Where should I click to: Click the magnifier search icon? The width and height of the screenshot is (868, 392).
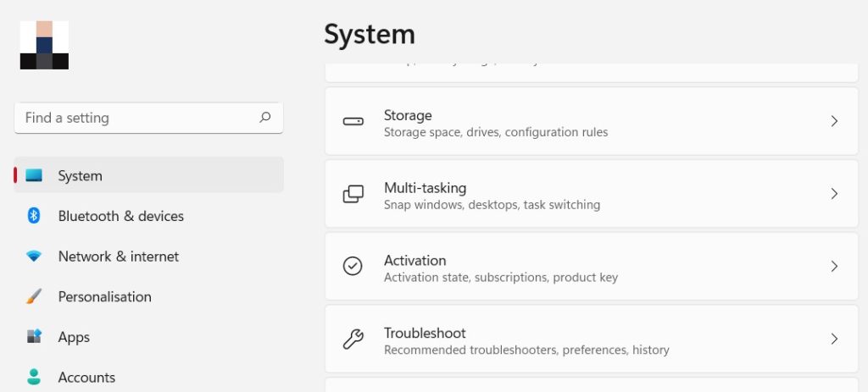pos(265,117)
